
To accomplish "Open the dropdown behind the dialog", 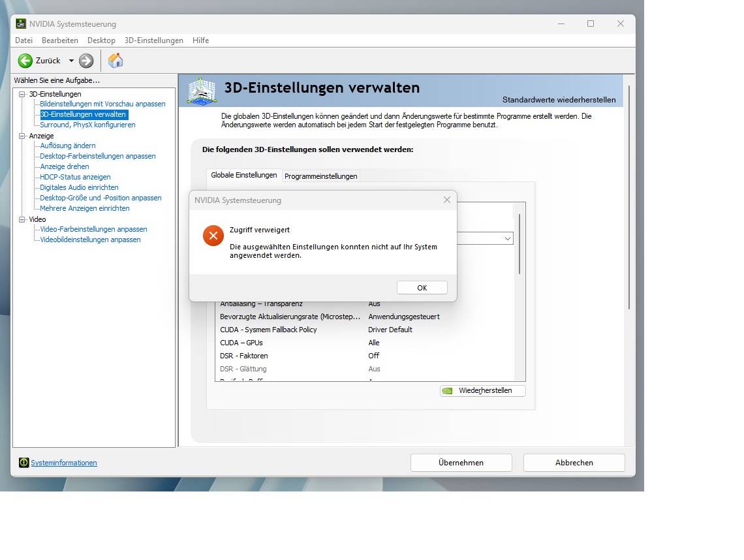I will click(507, 238).
